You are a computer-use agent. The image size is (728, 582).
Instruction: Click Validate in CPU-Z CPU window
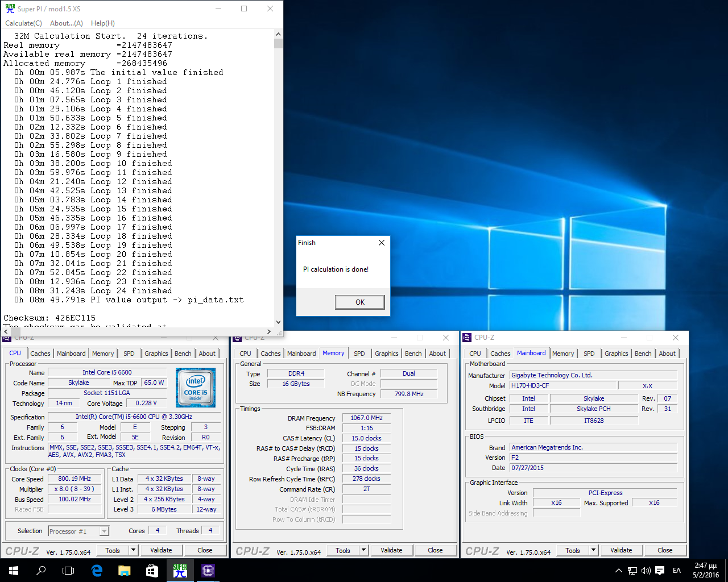[161, 550]
